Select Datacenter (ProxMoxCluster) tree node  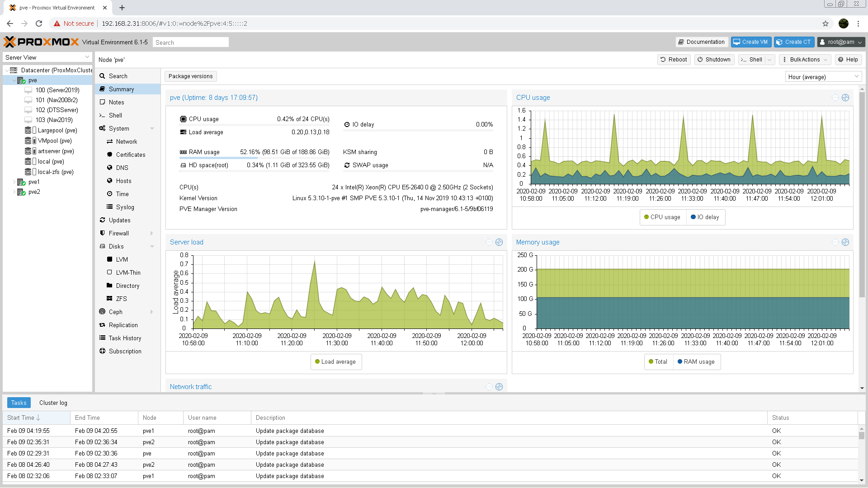coord(56,70)
